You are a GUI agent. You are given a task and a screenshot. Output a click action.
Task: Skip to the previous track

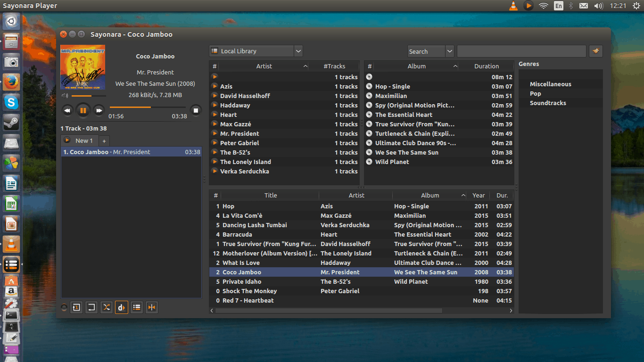pyautogui.click(x=67, y=110)
